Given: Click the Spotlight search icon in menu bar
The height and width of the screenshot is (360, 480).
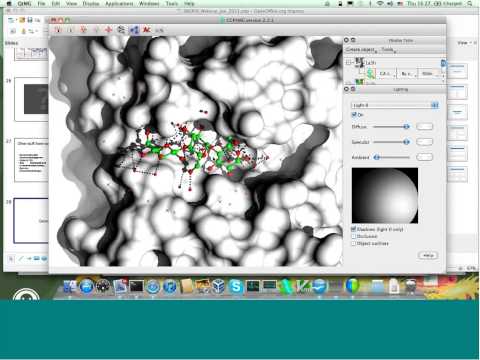Looking at the screenshot, I should click(470, 4).
